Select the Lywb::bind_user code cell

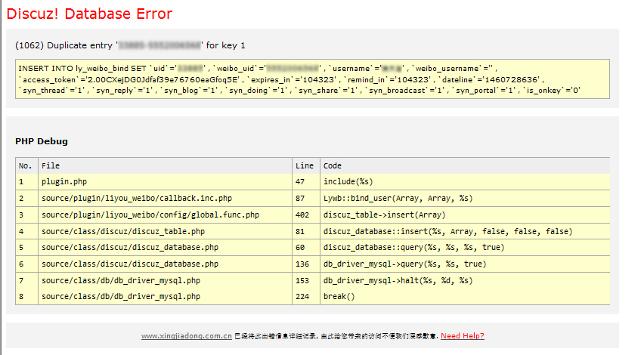coord(465,198)
